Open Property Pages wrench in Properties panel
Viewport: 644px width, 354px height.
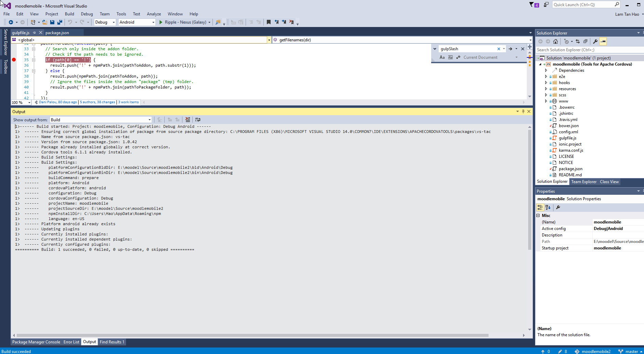click(558, 207)
